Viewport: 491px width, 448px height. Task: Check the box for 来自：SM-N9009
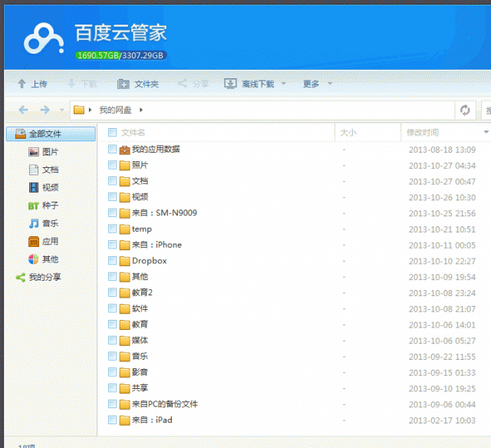click(113, 213)
